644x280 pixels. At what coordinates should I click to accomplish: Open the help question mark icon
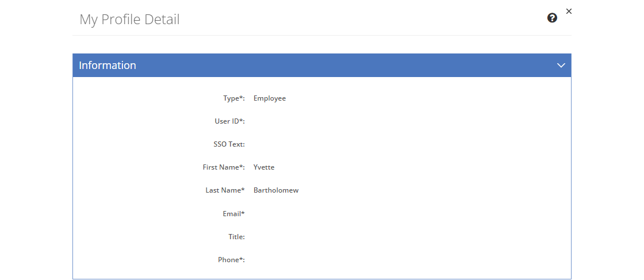click(x=552, y=18)
